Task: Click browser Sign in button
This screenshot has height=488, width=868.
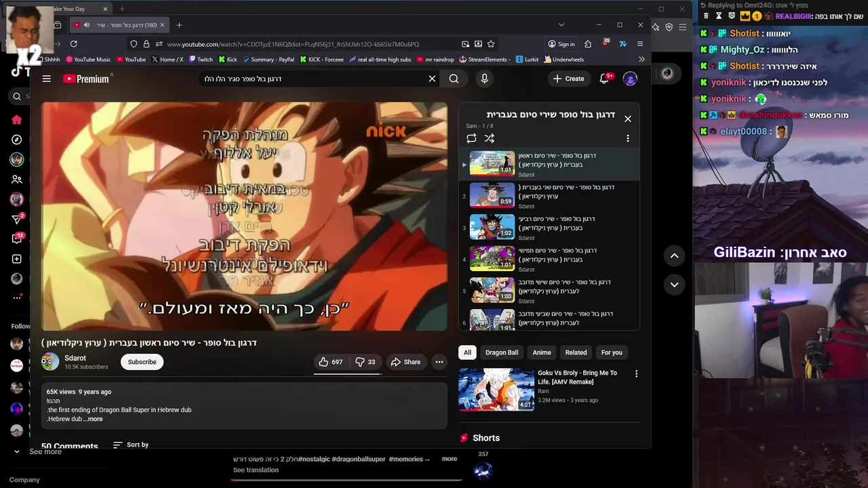Action: (561, 44)
